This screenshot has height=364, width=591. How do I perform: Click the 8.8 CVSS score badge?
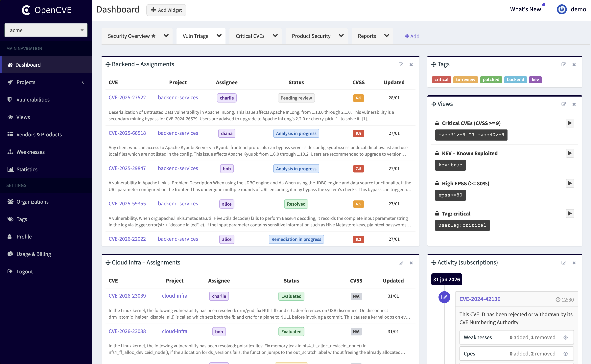[x=358, y=133]
